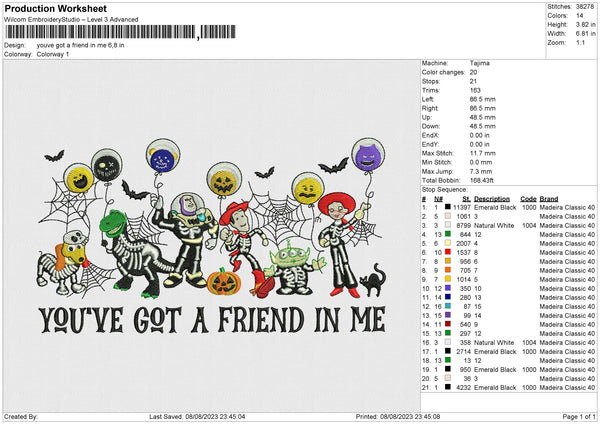Click the 'Description' column header
The image size is (600, 424).
[x=492, y=199]
